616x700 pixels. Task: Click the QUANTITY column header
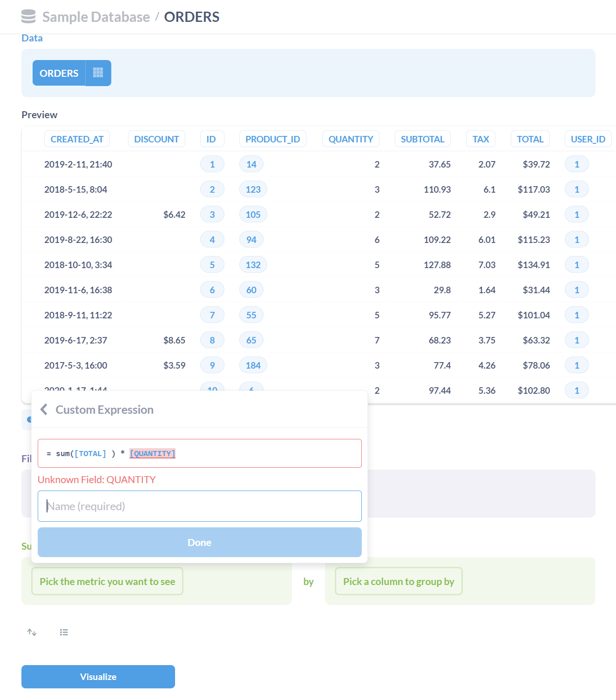click(351, 139)
